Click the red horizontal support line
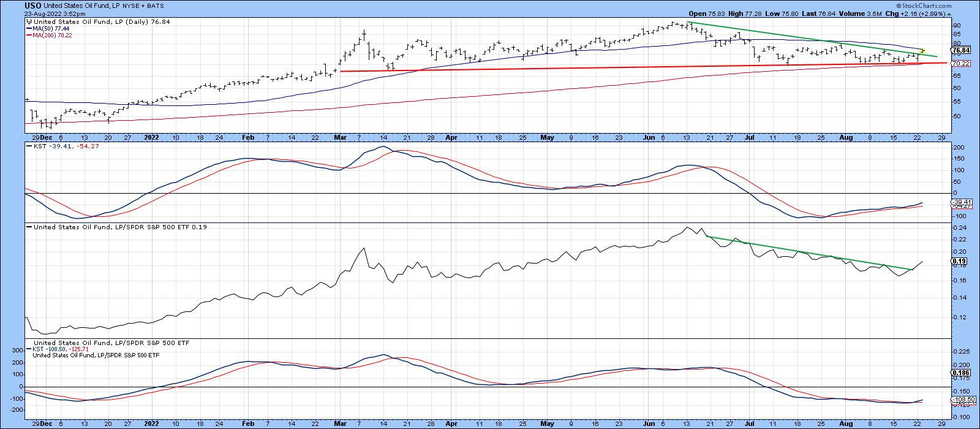The image size is (980, 429). [x=643, y=67]
